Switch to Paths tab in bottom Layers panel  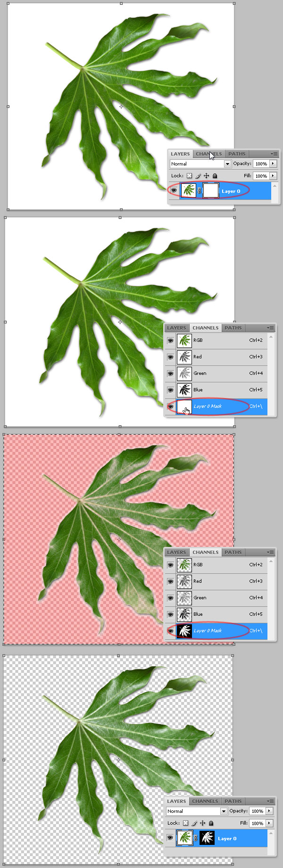[x=233, y=801]
